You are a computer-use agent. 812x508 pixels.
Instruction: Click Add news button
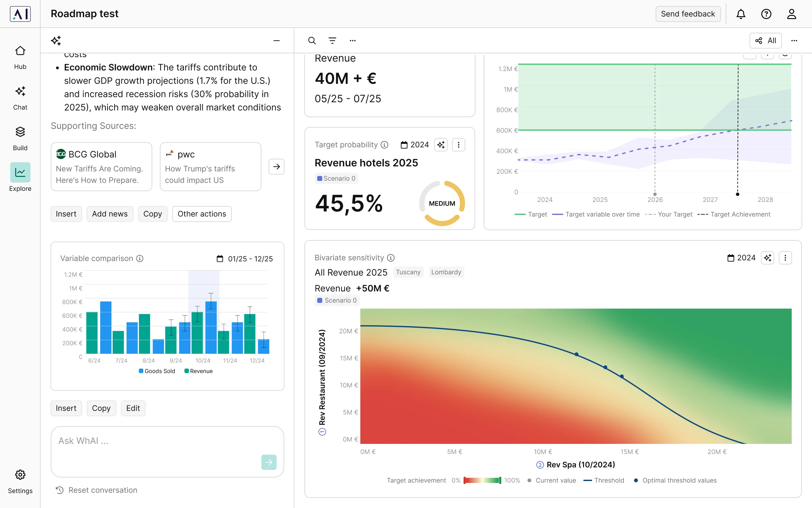[110, 214]
